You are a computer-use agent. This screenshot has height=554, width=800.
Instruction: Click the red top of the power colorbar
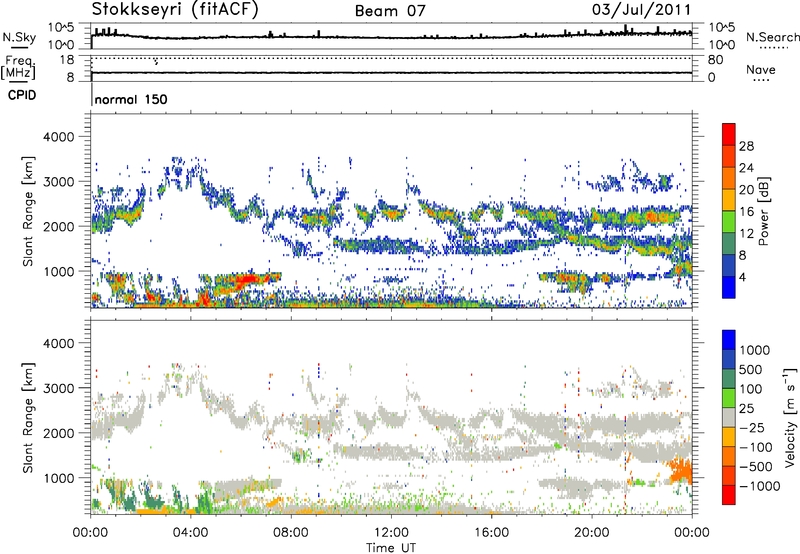pyautogui.click(x=729, y=134)
